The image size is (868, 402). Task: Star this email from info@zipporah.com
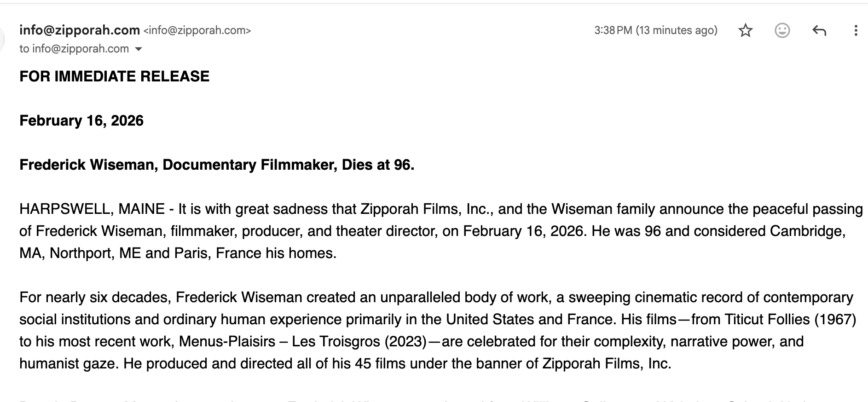[745, 31]
